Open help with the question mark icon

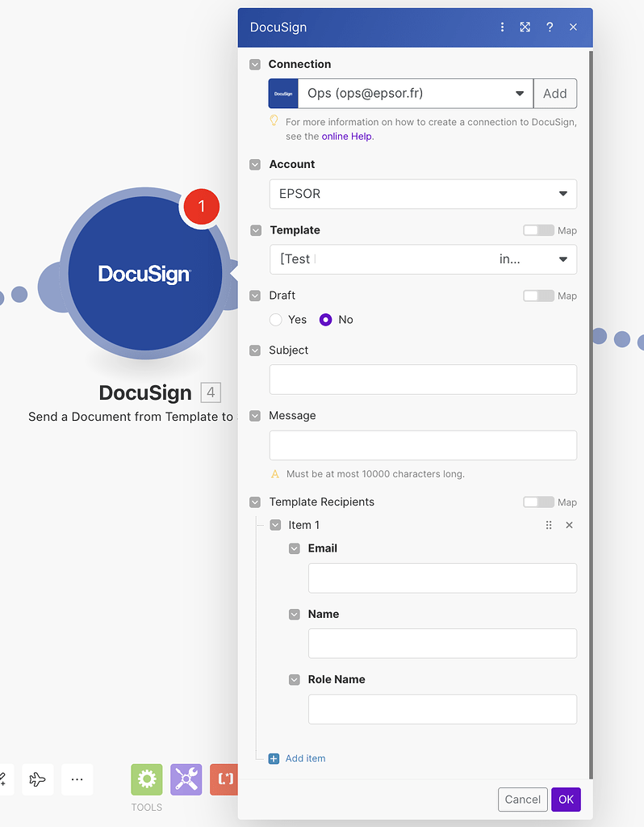pyautogui.click(x=550, y=27)
